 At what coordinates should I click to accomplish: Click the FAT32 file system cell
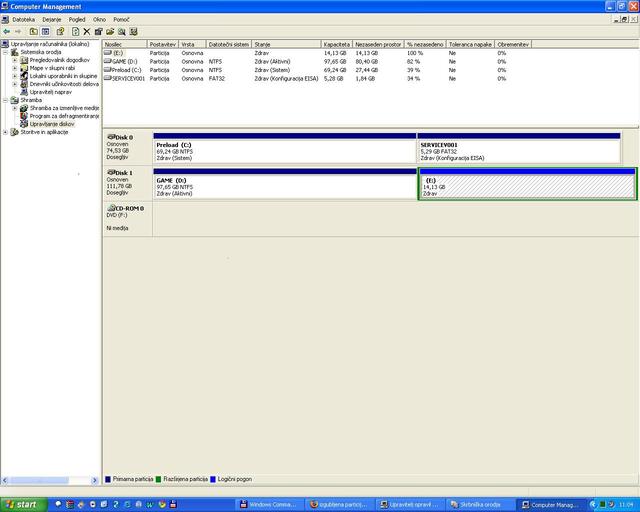(x=217, y=78)
